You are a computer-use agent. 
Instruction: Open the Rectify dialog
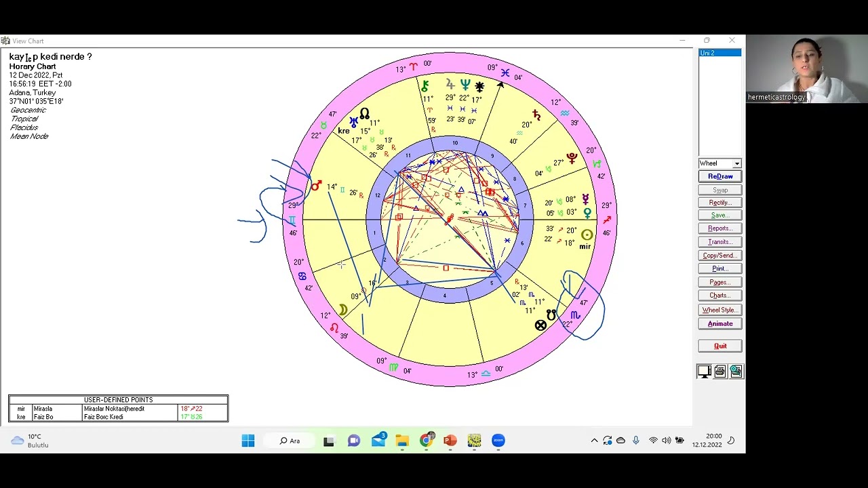pyautogui.click(x=719, y=203)
